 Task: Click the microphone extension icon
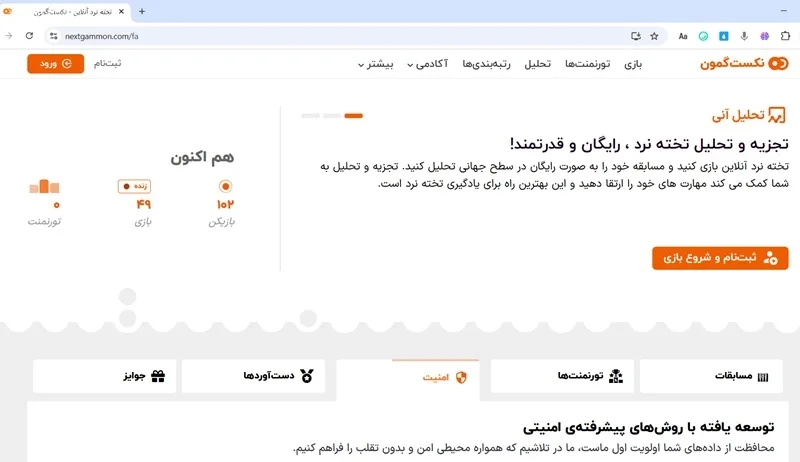744,36
